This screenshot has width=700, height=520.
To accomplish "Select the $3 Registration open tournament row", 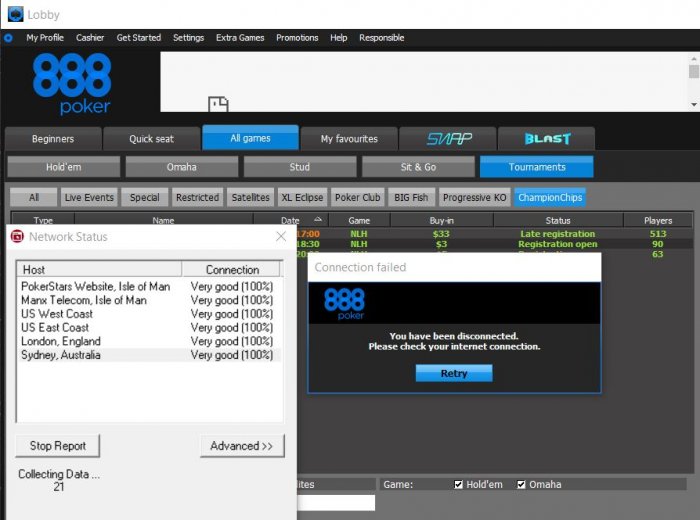I will coord(495,244).
